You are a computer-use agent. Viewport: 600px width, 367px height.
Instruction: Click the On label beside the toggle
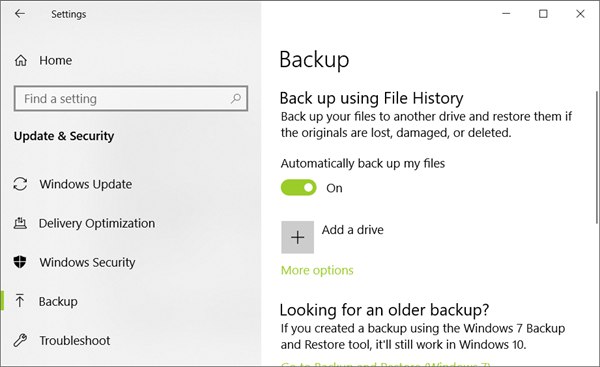point(334,188)
